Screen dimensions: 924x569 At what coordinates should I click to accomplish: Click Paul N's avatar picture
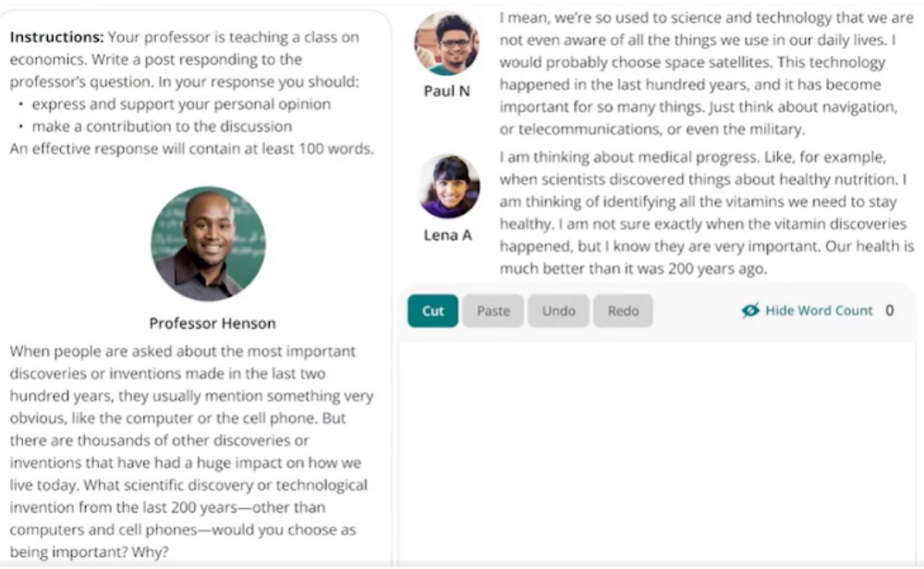[x=446, y=43]
